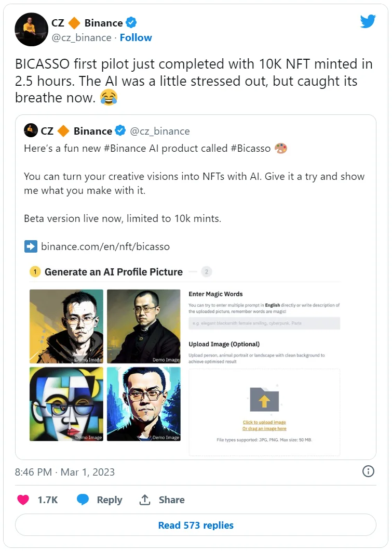
Task: Open CZ Binance profile avatar
Action: pyautogui.click(x=31, y=30)
